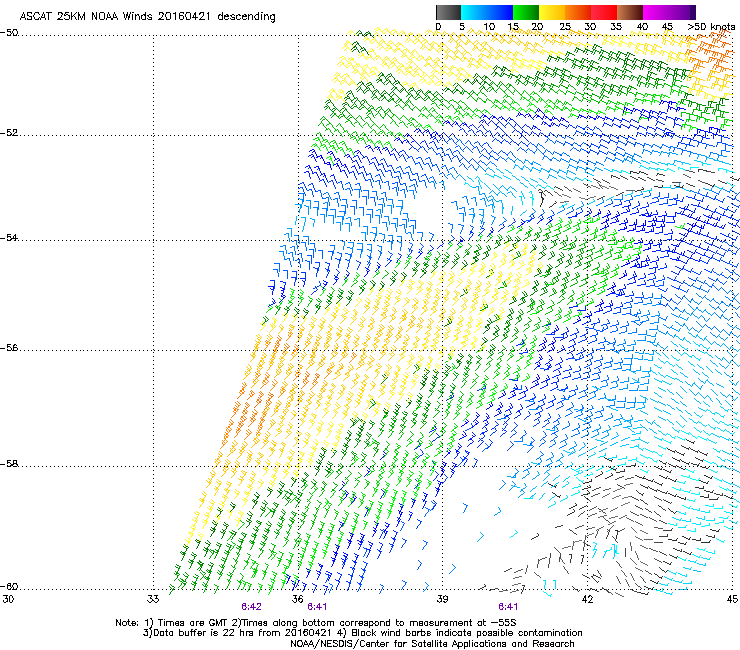Click the brown 35-40 knots legend swatch
This screenshot has width=740, height=650.
(x=630, y=12)
